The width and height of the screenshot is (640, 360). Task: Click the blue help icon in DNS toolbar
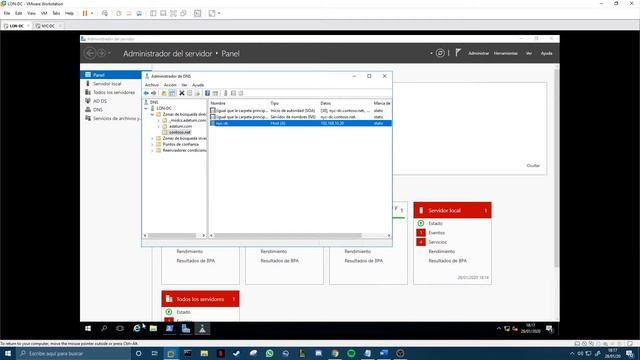tap(207, 93)
